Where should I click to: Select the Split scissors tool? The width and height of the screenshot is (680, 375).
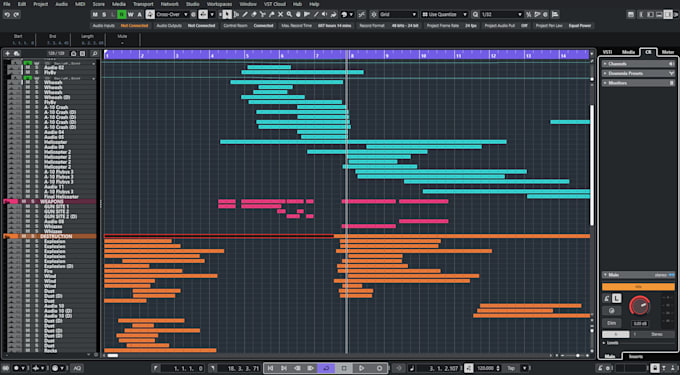point(262,14)
